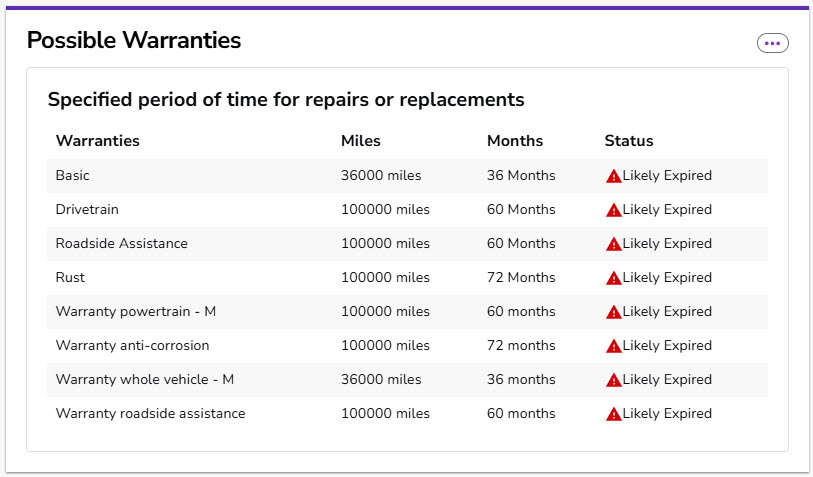Select the Warranty roadside assistance row name
Viewport: 813px width, 477px height.
click(x=150, y=414)
